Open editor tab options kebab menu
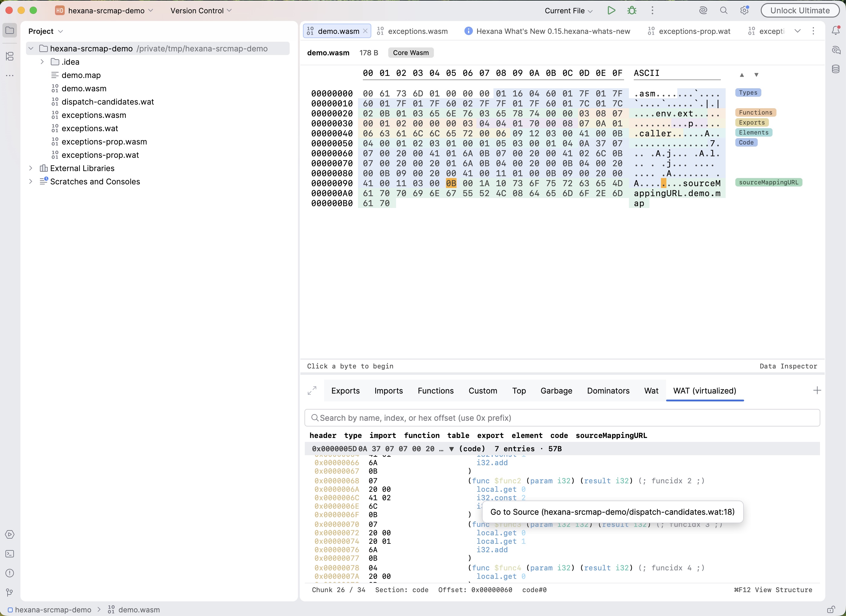This screenshot has width=846, height=616. coord(814,31)
